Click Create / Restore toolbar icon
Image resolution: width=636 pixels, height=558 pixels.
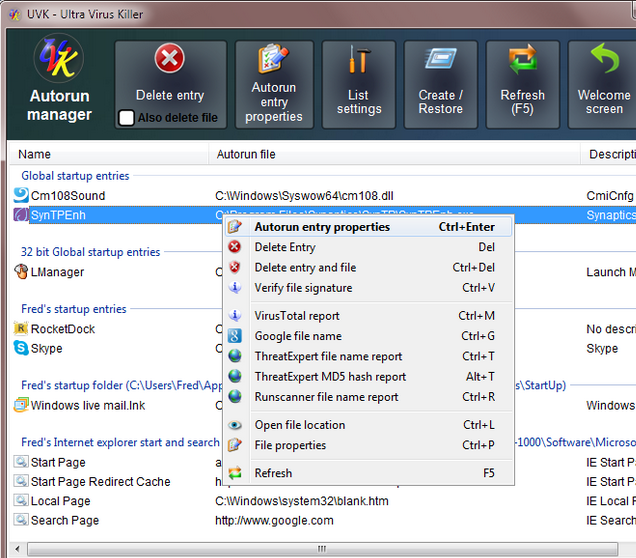click(x=440, y=59)
